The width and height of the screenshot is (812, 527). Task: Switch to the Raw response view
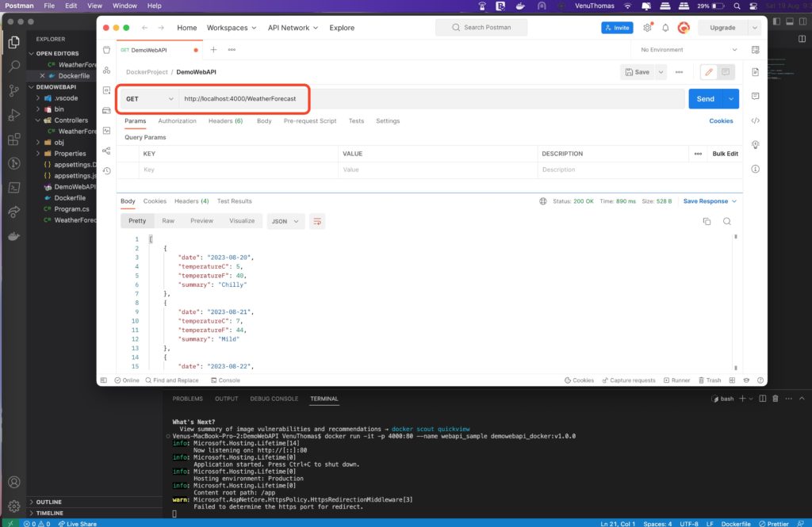tap(168, 221)
